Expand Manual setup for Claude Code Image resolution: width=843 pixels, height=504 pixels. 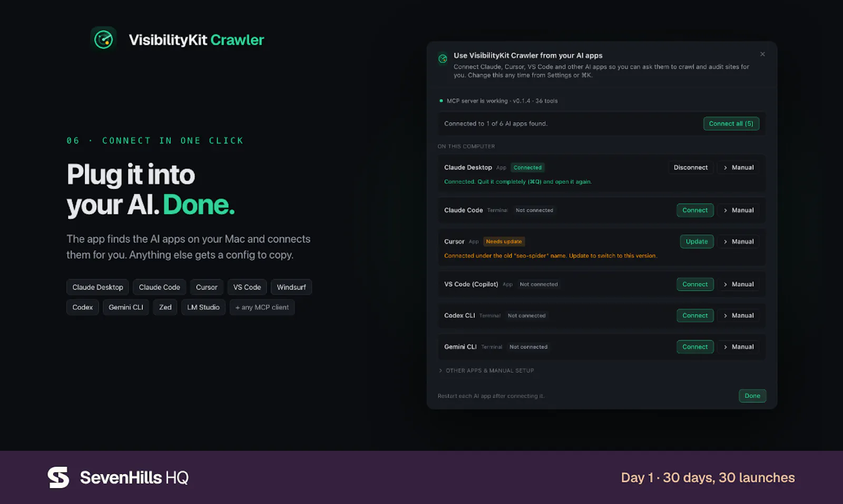[x=738, y=210]
